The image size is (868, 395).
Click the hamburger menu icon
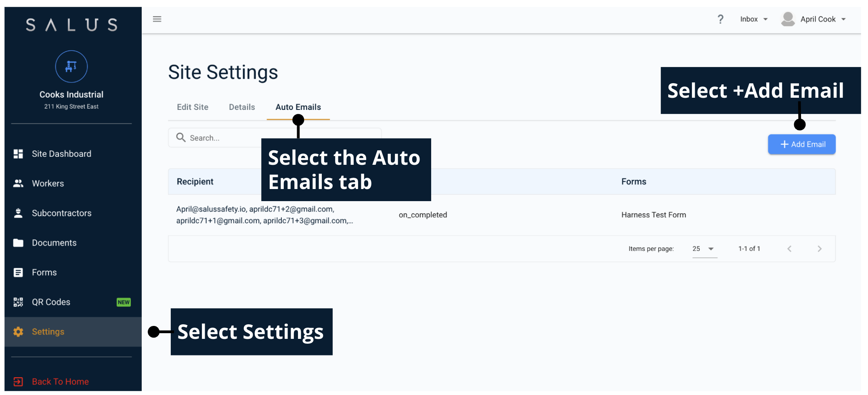[157, 19]
